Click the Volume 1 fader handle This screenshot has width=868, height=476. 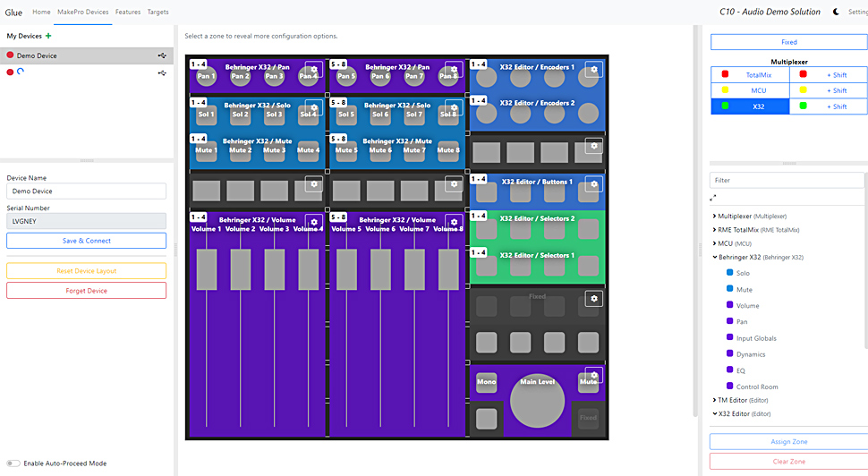207,269
